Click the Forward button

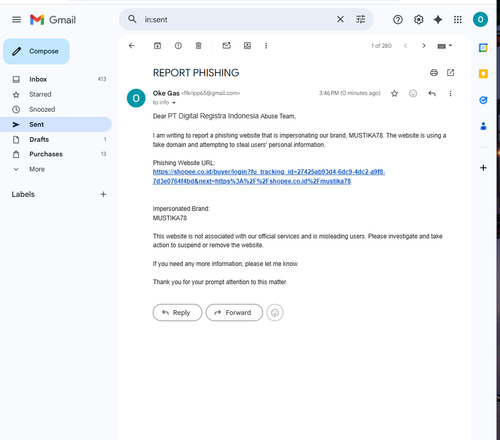pos(234,313)
